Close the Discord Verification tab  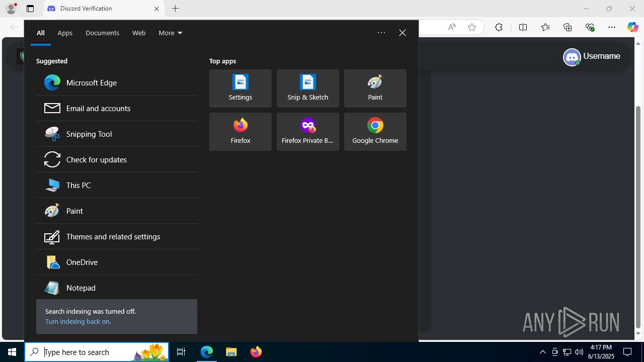156,9
